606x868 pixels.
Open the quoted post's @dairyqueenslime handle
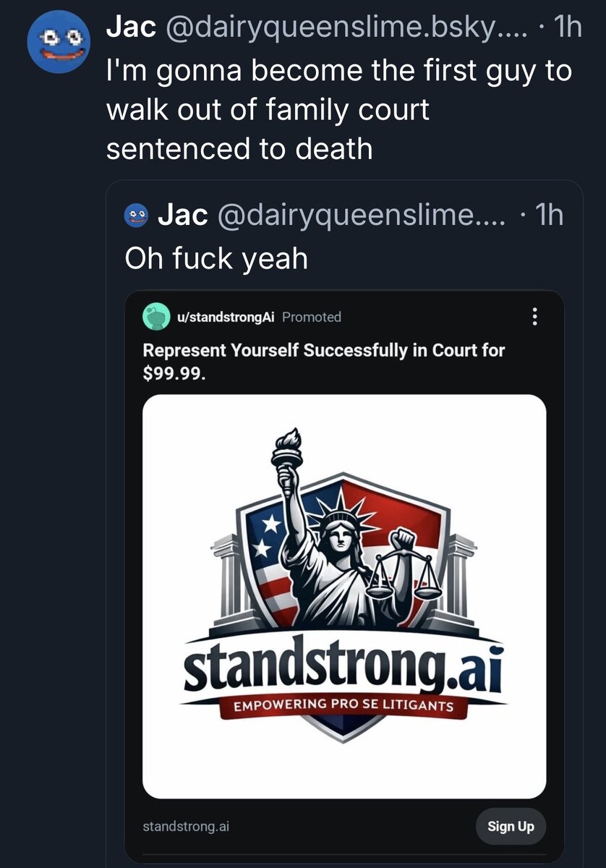tap(360, 214)
